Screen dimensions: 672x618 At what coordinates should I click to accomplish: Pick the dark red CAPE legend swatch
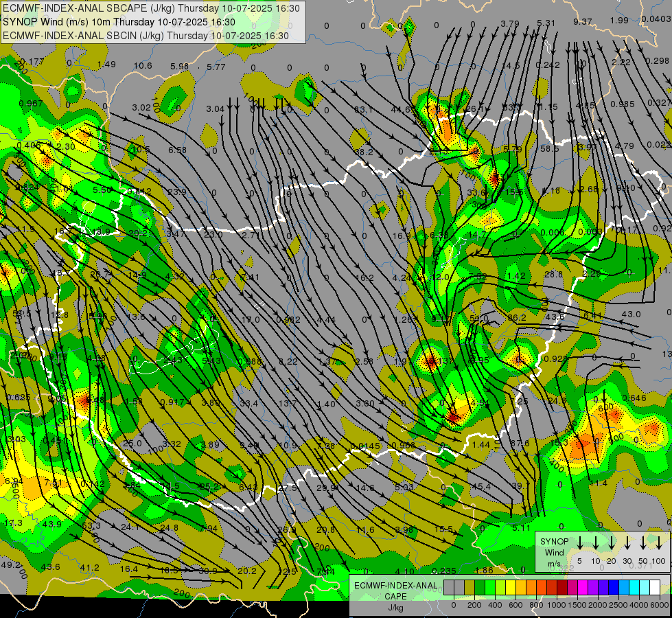(562, 588)
